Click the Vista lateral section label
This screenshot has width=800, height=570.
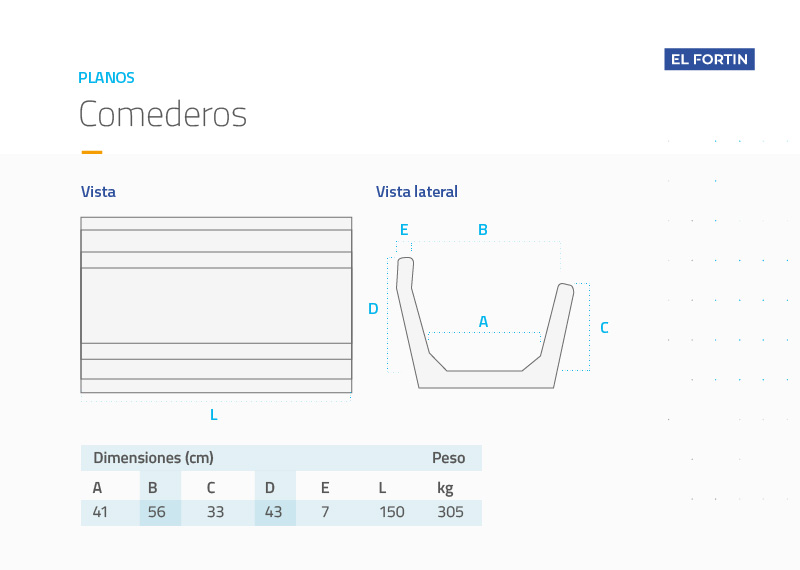416,192
